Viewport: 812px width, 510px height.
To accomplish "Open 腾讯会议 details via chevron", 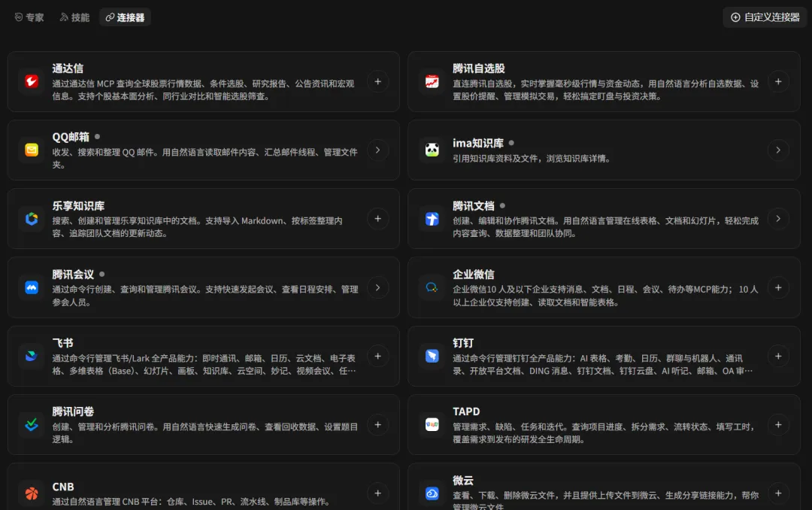I will pyautogui.click(x=378, y=287).
